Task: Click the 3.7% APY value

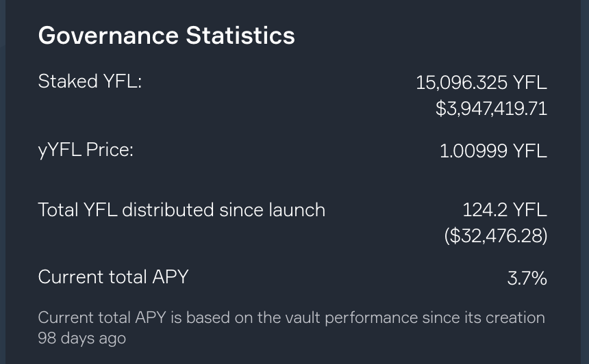Action: click(x=527, y=278)
